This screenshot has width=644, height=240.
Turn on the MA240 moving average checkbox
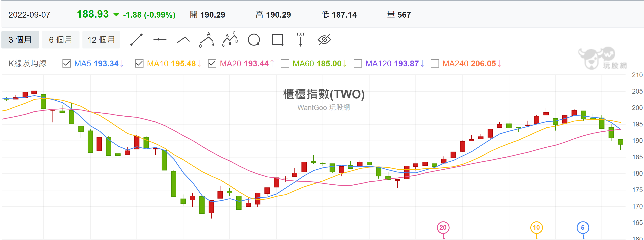pyautogui.click(x=435, y=63)
